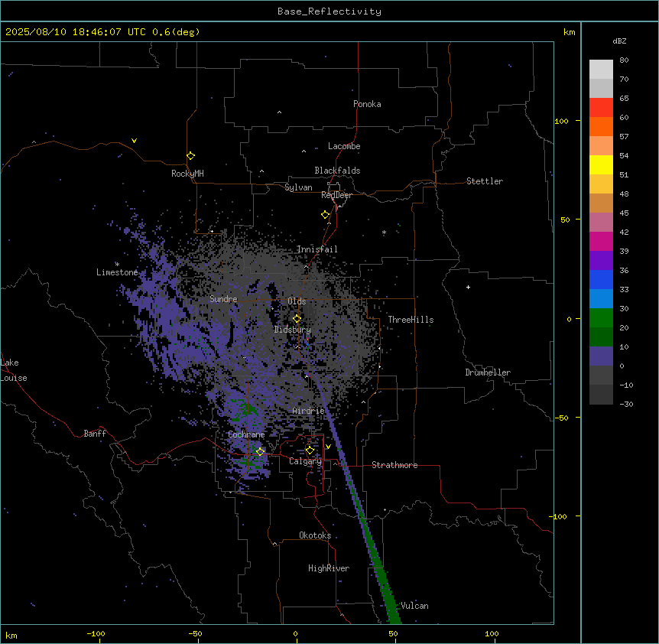Select the magenta legend swatch between 42 and 39
The image size is (659, 644).
point(601,241)
